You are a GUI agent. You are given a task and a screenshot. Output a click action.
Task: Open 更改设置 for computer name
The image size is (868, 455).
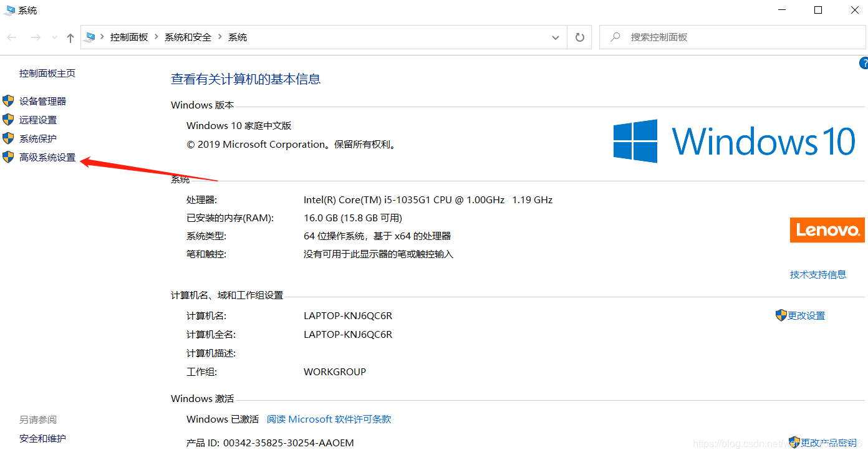point(806,316)
